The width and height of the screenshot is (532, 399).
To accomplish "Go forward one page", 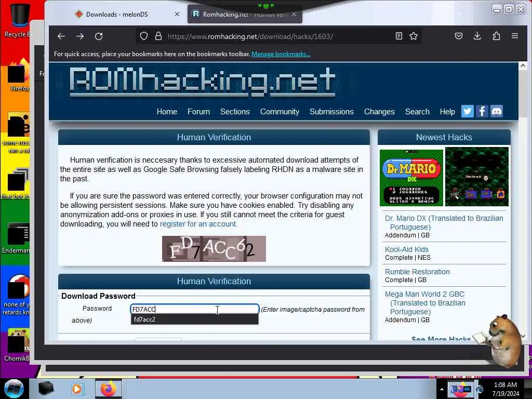I will pyautogui.click(x=80, y=36).
